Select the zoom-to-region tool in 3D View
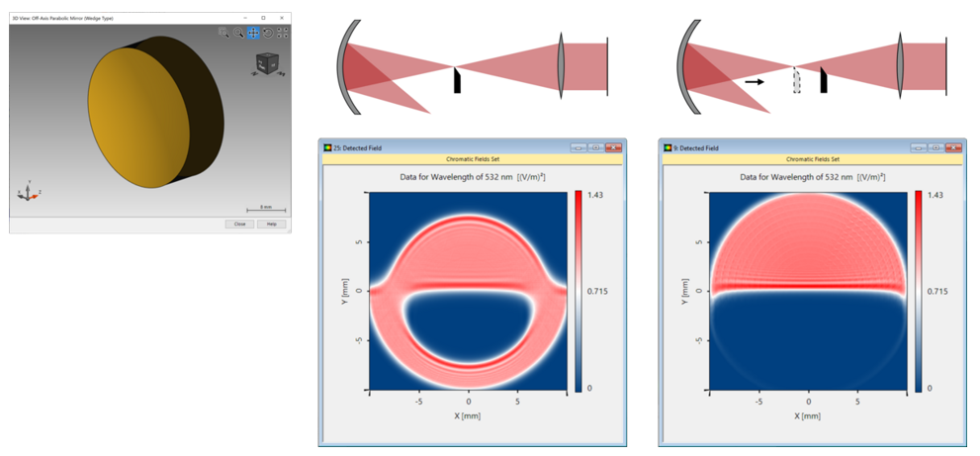The width and height of the screenshot is (980, 456). (223, 33)
